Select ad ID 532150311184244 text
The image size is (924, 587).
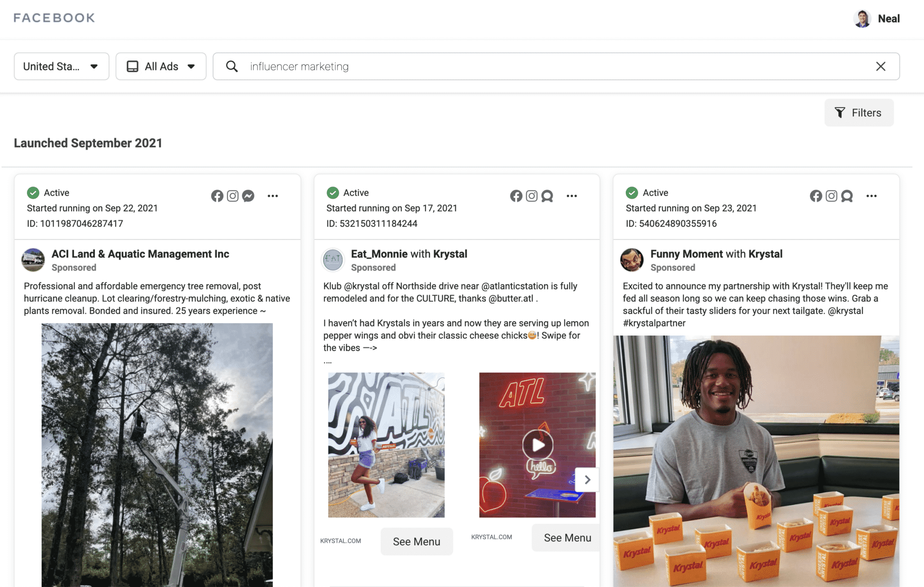(x=372, y=224)
